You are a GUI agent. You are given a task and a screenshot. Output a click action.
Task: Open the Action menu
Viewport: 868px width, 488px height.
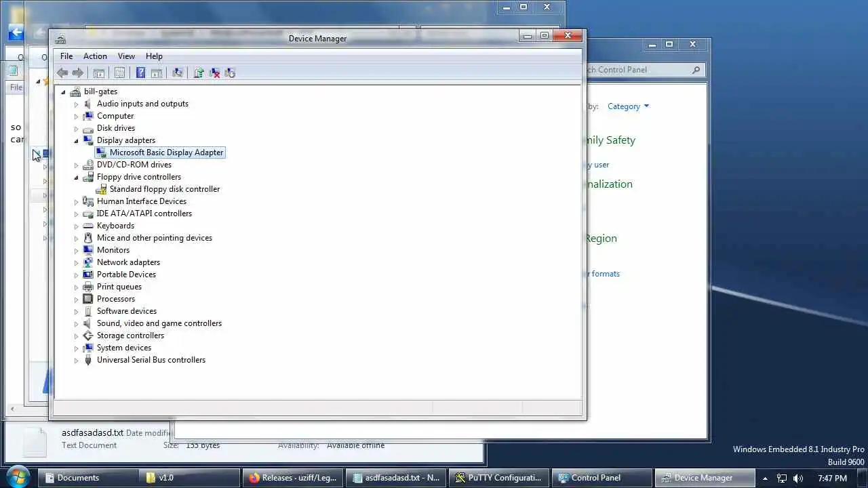(x=95, y=56)
